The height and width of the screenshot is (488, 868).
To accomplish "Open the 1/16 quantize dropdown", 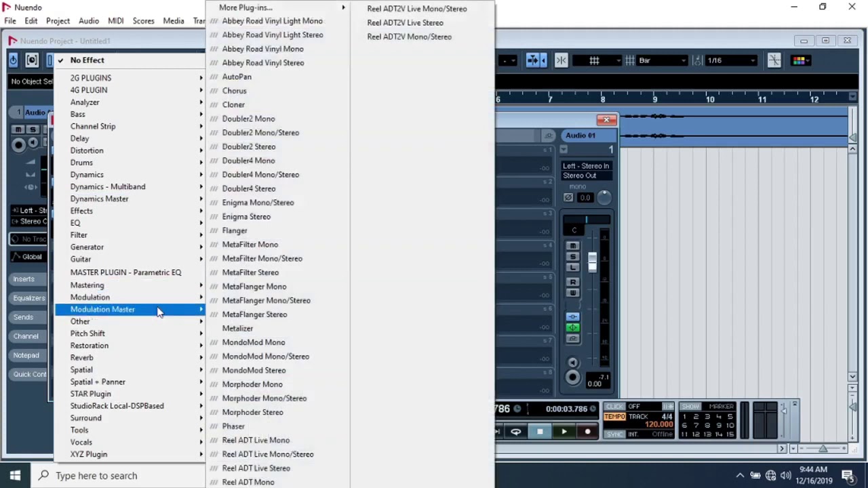I will (x=731, y=60).
